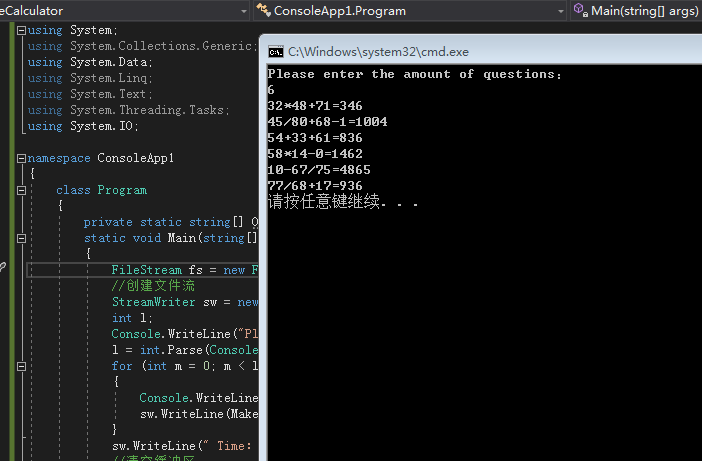Image resolution: width=702 pixels, height=461 pixels.
Task: Click the 'private static string[]' line
Action: tap(171, 222)
